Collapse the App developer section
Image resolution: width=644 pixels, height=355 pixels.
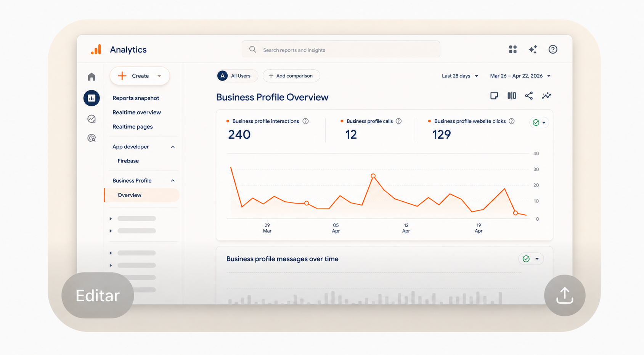(173, 147)
